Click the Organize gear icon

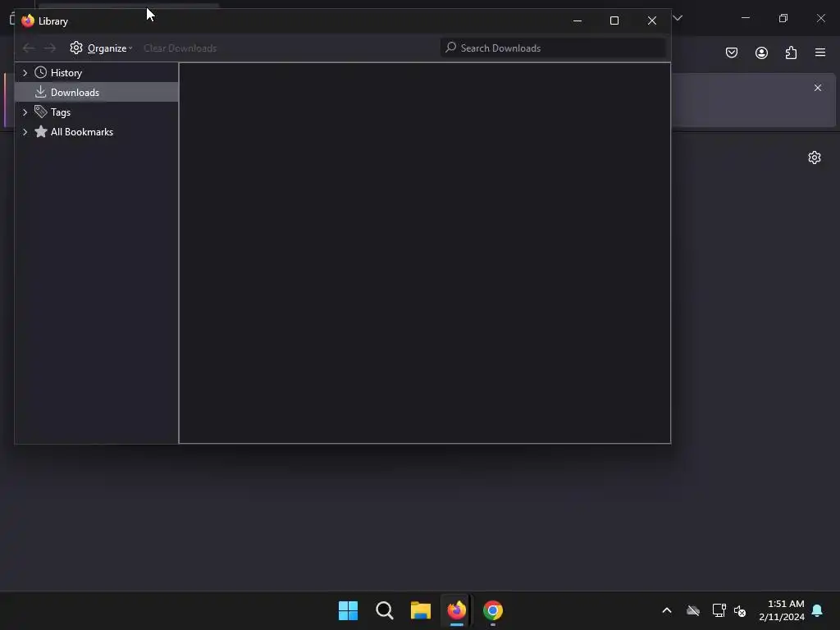click(76, 48)
